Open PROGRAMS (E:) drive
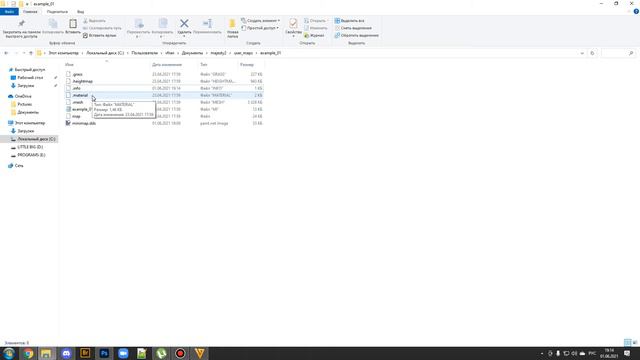This screenshot has height=360, width=640. [31, 155]
